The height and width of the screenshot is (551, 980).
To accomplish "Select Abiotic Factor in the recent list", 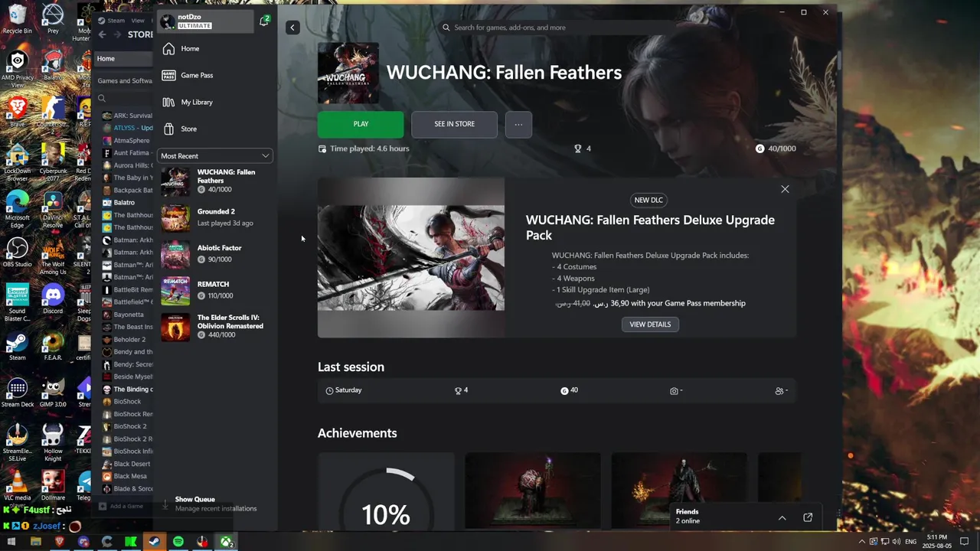I will click(216, 254).
